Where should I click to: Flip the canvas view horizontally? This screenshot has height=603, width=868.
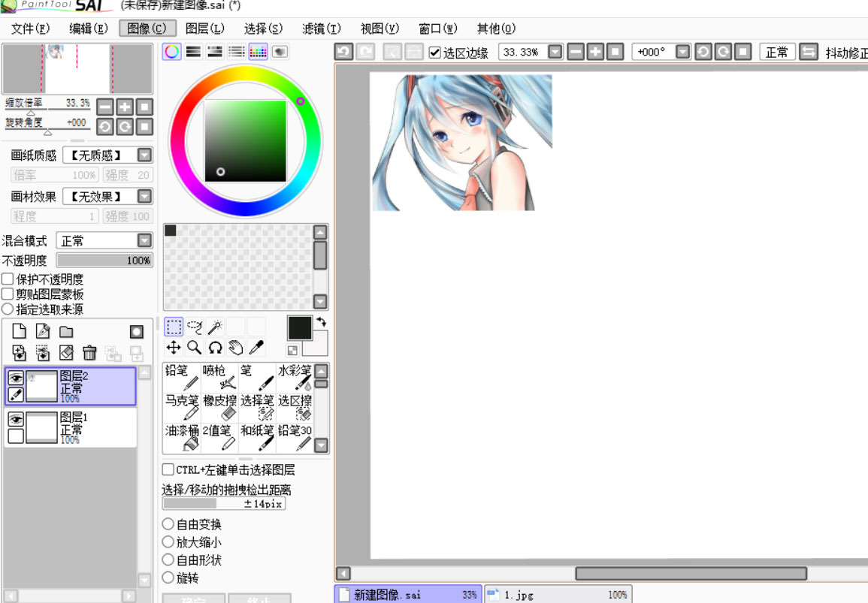(809, 52)
